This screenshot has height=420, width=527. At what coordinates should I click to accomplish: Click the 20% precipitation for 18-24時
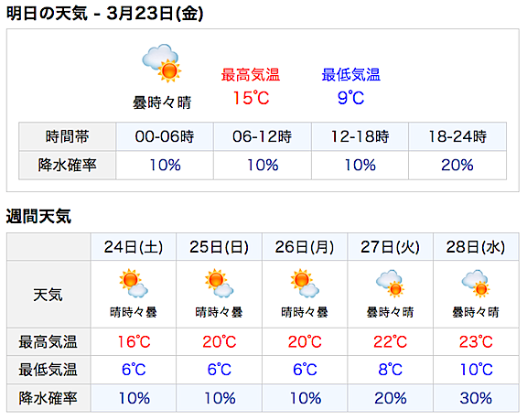[457, 165]
